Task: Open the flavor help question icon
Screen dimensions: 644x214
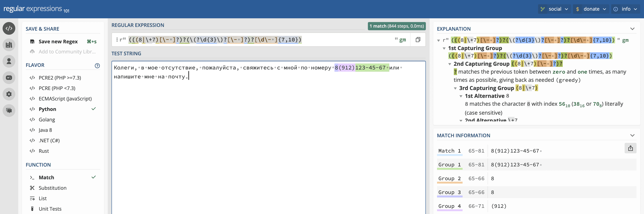Action: pos(97,66)
